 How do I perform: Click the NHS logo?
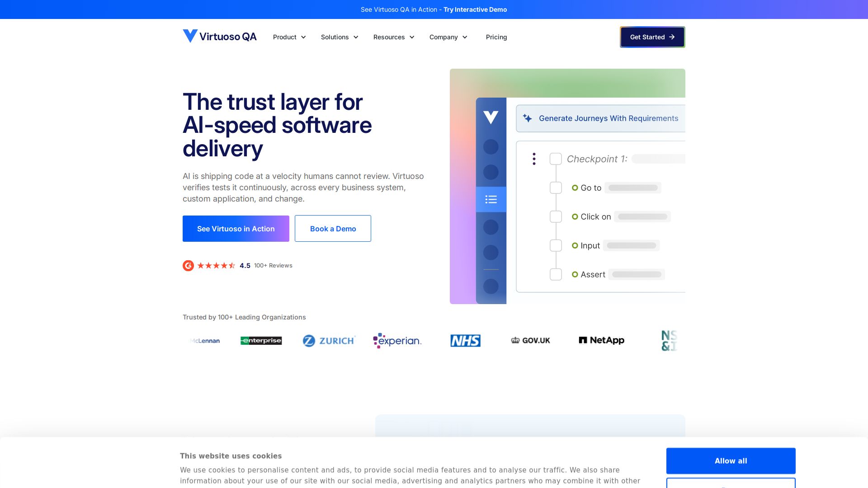466,341
